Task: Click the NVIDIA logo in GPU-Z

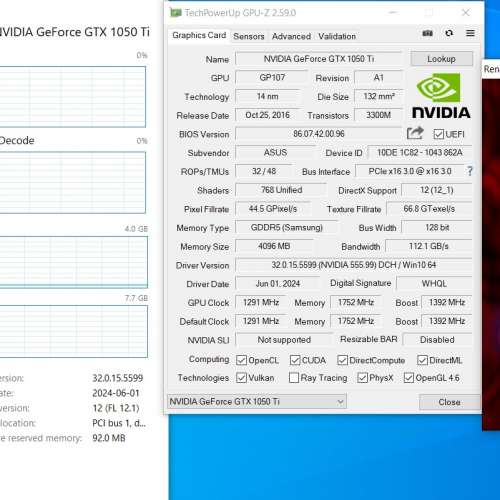Action: coord(441,96)
